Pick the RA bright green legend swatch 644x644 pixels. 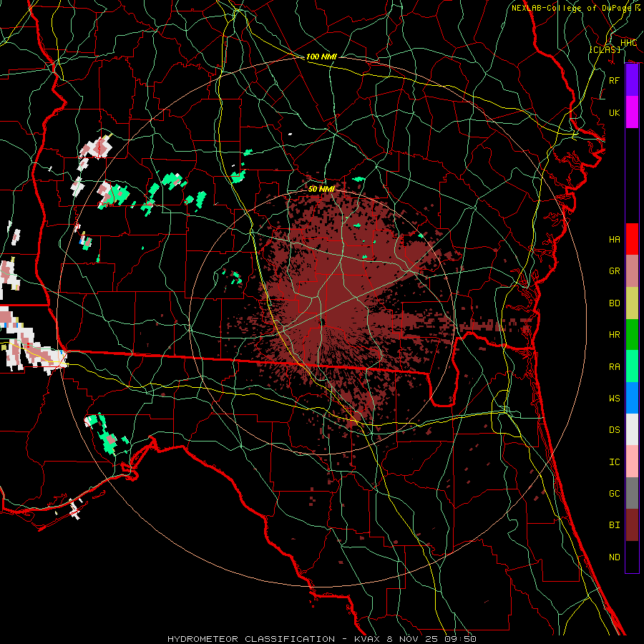point(632,366)
